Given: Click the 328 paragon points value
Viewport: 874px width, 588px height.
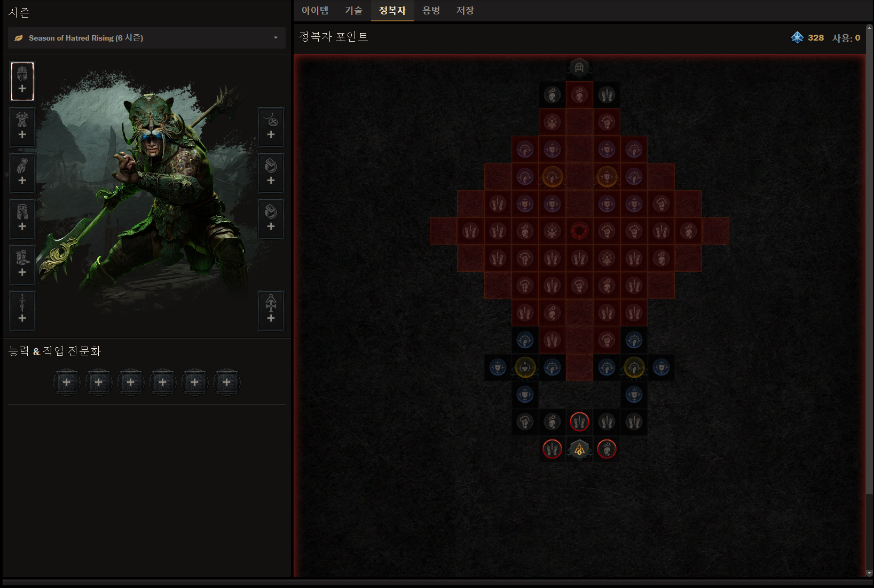Looking at the screenshot, I should (x=816, y=38).
